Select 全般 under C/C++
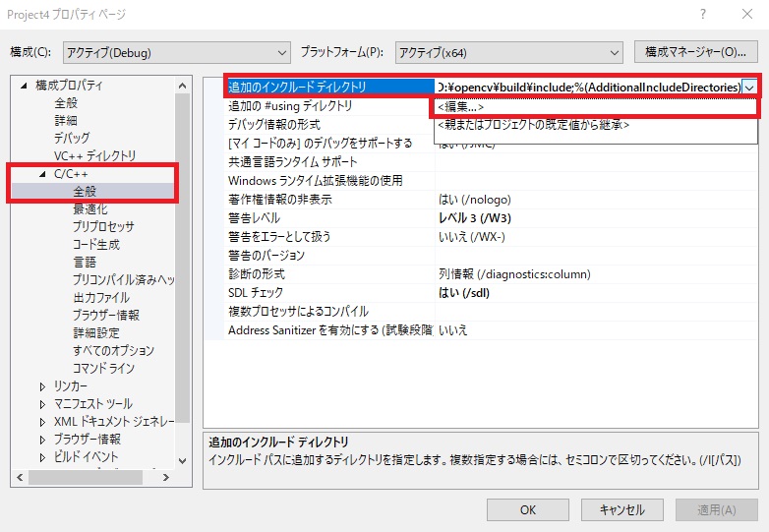Image resolution: width=769 pixels, height=532 pixels. click(x=85, y=191)
